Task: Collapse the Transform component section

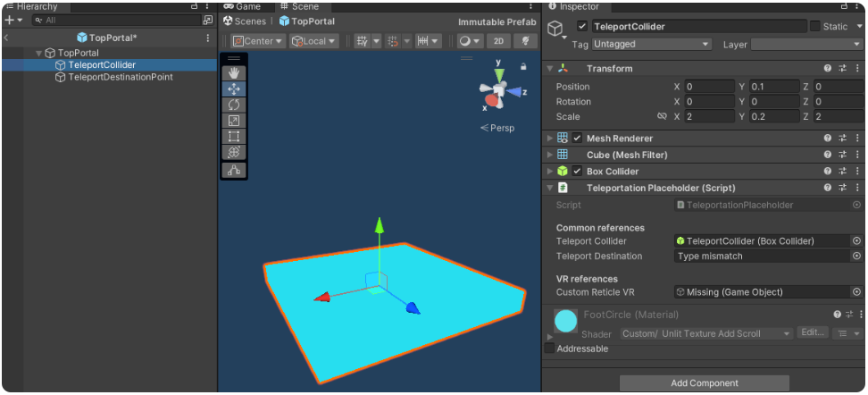Action: pos(549,69)
